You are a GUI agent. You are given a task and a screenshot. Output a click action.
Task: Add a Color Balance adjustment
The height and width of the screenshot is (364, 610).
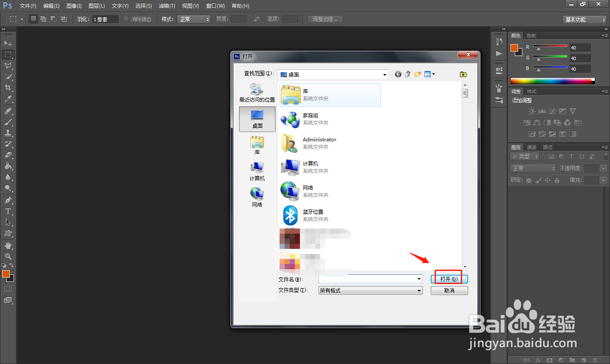tap(537, 123)
